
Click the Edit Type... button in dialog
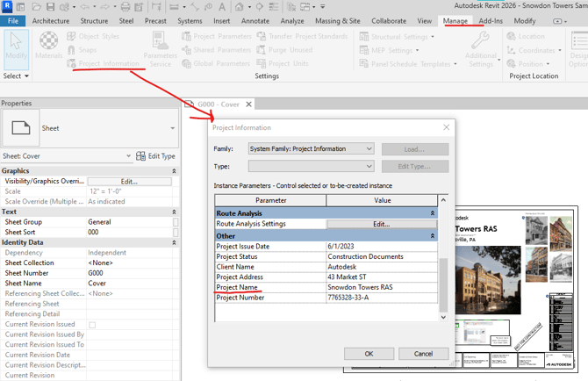[415, 167]
